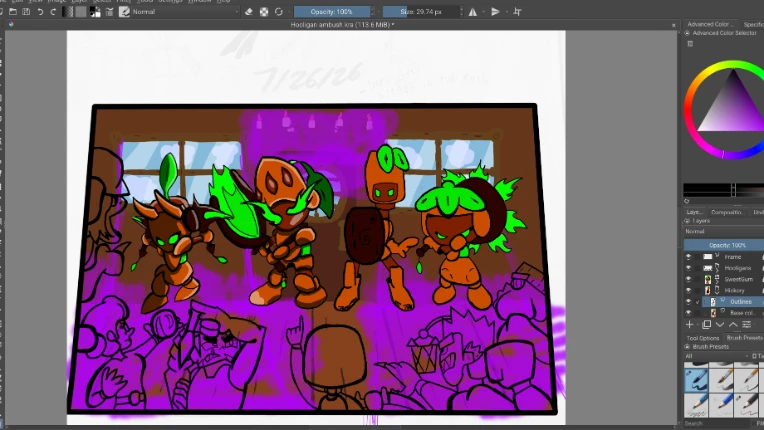This screenshot has height=430, width=764.
Task: Select the Hooligan ambush.kra document tab
Action: [x=342, y=24]
